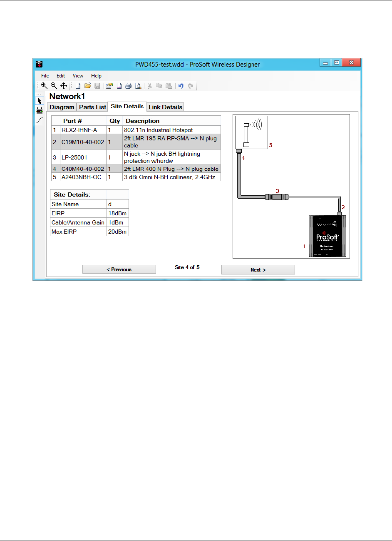Viewport: 392px width, 541px height.
Task: Click the Site Details: header cell
Action: [x=78, y=194]
